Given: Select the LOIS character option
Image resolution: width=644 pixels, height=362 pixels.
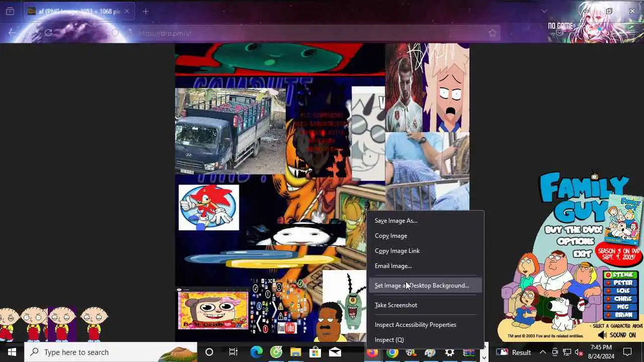Looking at the screenshot, I should pos(621,291).
